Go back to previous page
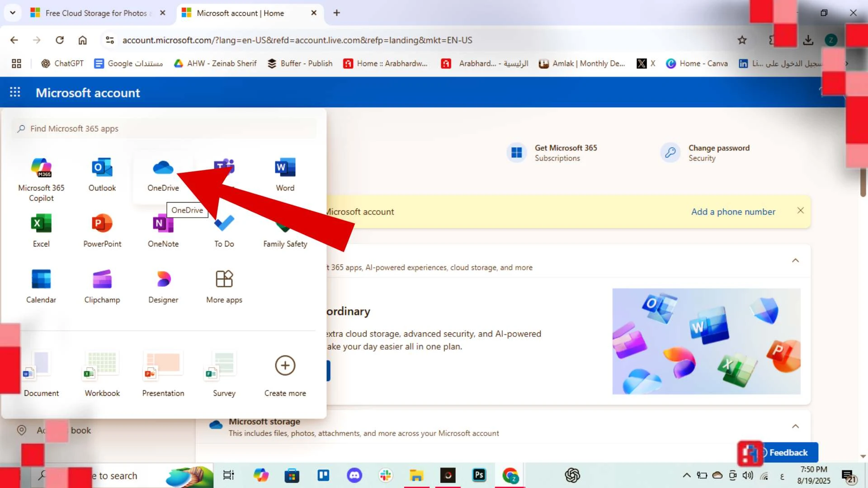This screenshot has width=868, height=488. (x=14, y=40)
